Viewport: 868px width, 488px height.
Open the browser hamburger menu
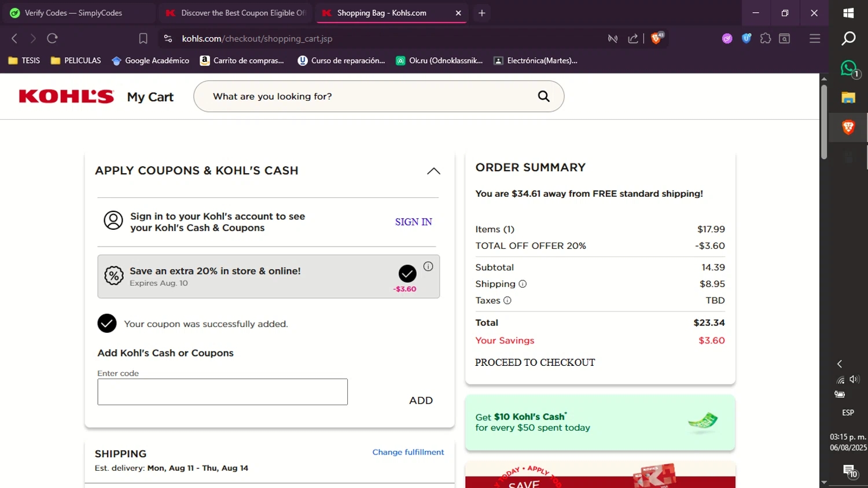815,39
